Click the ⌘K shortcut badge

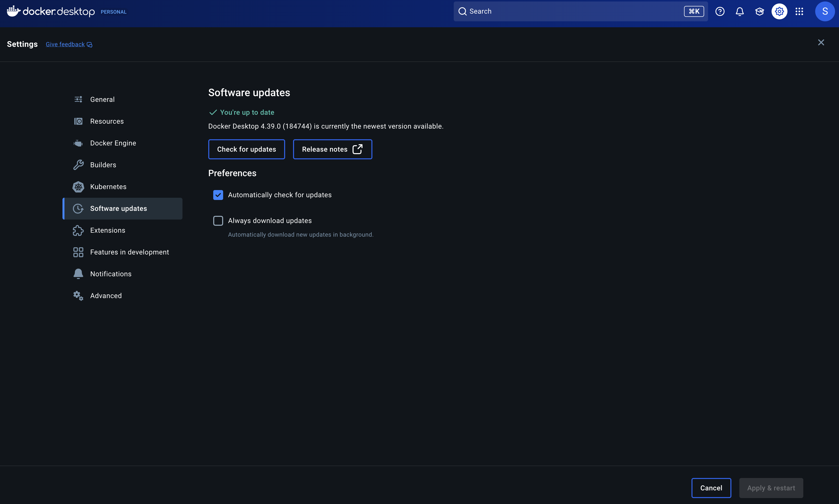point(693,12)
